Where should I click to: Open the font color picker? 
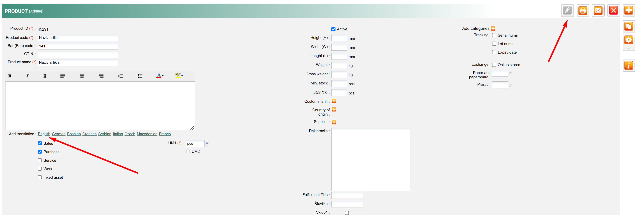tap(160, 76)
